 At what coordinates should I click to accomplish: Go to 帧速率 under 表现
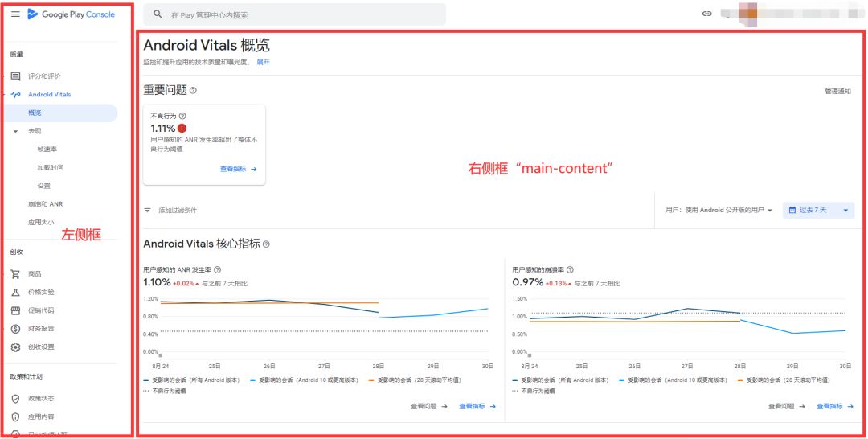coord(47,150)
